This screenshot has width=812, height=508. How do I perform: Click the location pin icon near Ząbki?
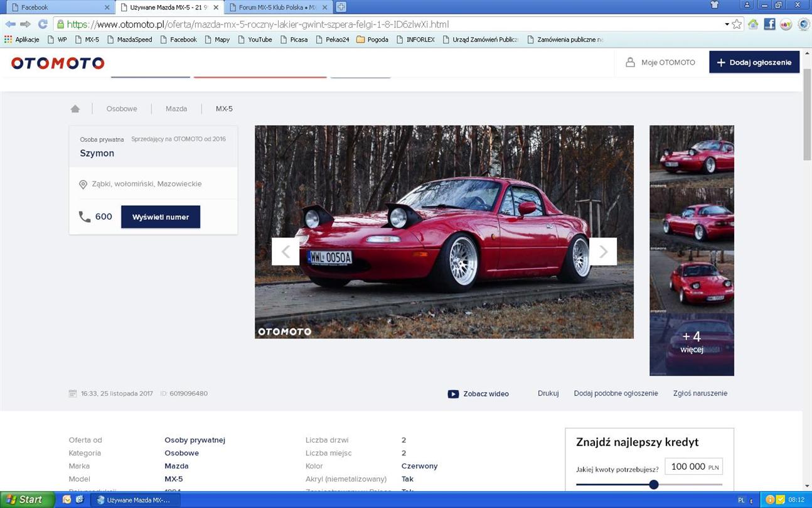pyautogui.click(x=83, y=185)
